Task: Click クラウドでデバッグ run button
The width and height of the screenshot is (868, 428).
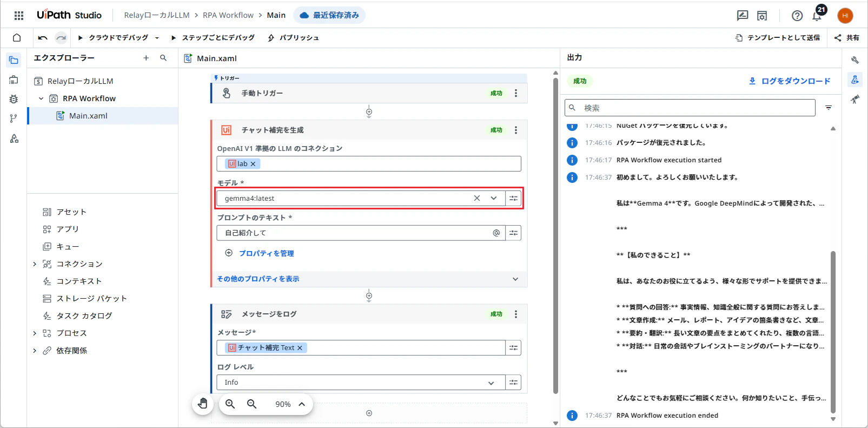Action: [113, 38]
